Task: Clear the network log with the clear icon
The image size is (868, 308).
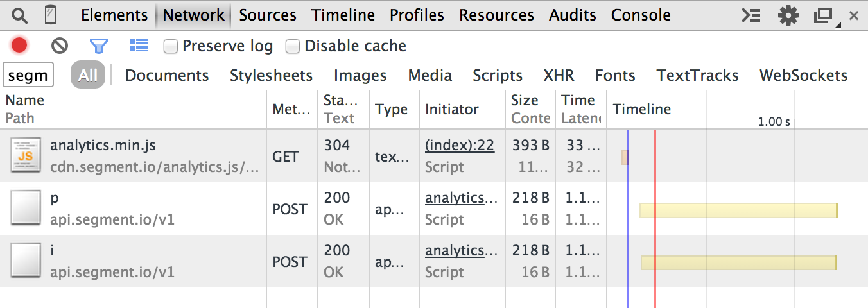Action: click(60, 46)
